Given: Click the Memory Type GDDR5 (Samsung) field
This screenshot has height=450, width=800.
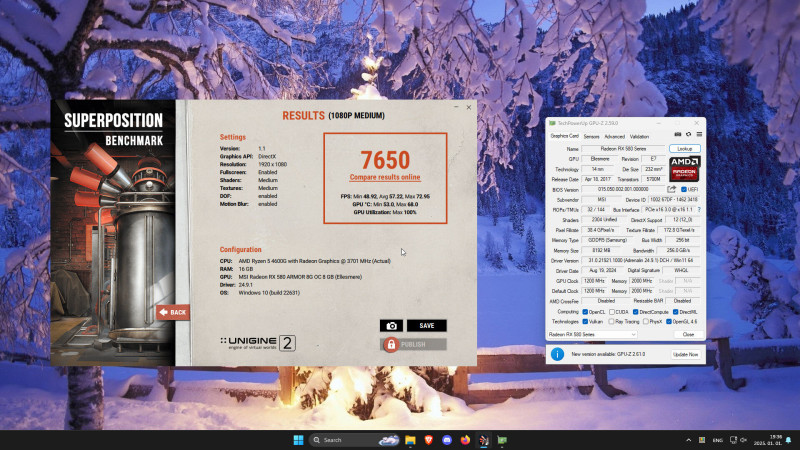Looking at the screenshot, I should click(x=607, y=240).
